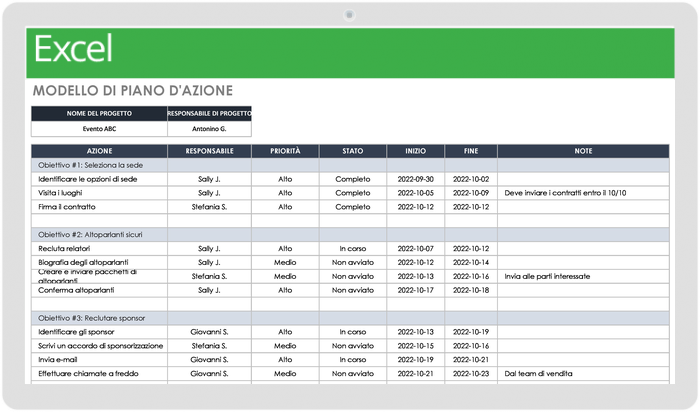Viewport: 700px width, 412px height.
Task: Select Completo status for Visita i luoghi
Action: point(353,193)
